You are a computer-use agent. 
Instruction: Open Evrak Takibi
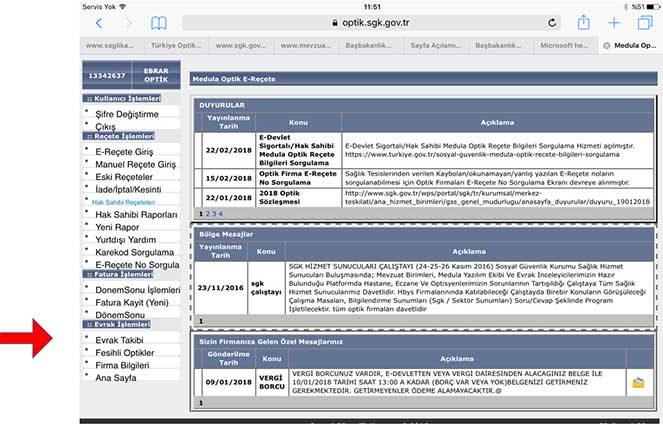119,340
